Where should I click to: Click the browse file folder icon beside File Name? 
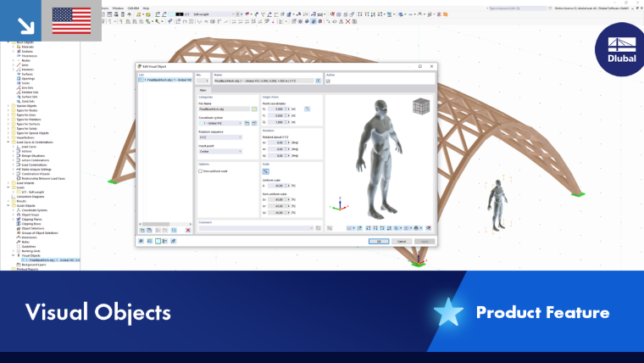point(254,109)
